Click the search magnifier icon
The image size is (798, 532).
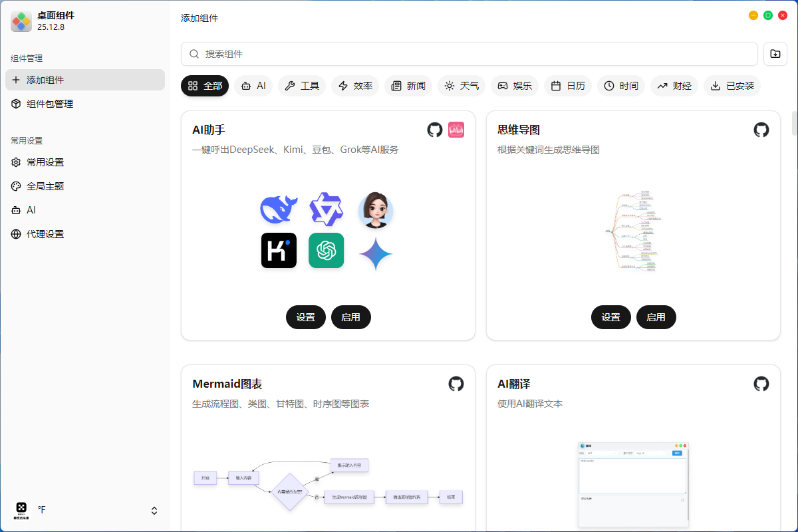194,54
